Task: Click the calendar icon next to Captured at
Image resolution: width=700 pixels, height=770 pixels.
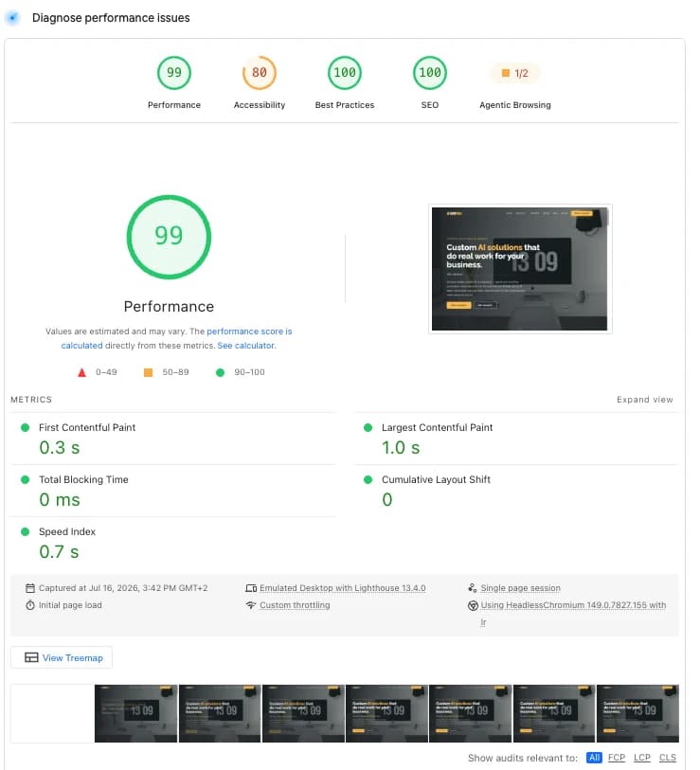Action: point(30,588)
